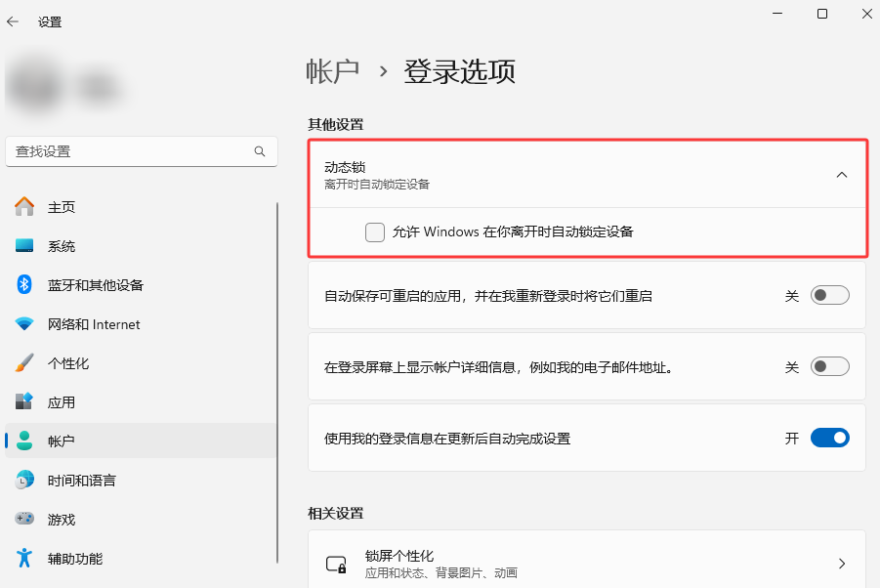Click the Accessibility (辅助功能) person icon

pos(24,559)
